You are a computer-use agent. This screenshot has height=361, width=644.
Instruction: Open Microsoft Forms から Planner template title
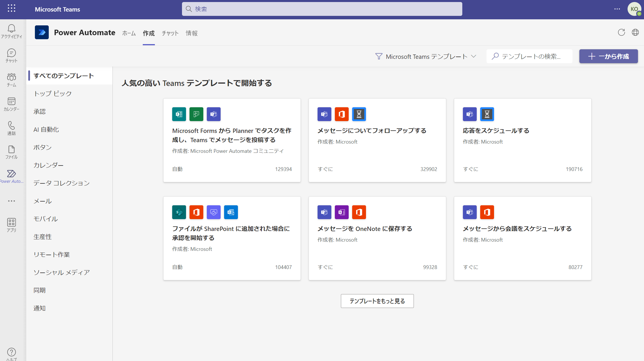[232, 135]
